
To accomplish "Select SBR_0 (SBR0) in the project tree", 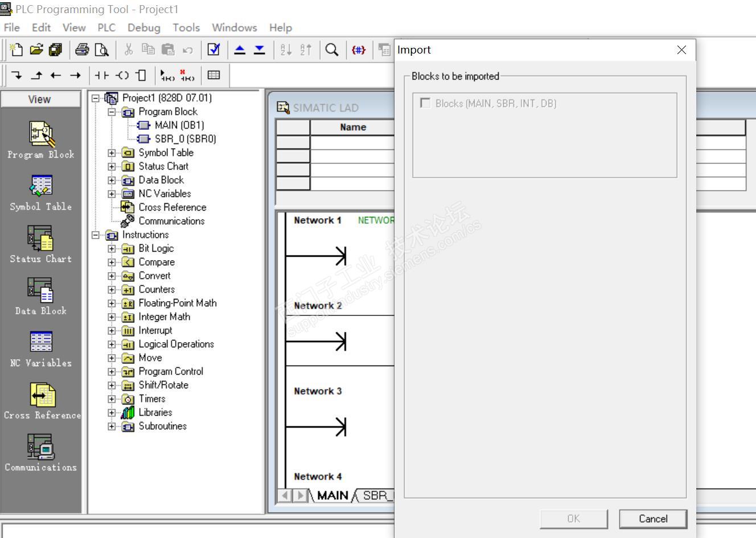I will point(185,139).
